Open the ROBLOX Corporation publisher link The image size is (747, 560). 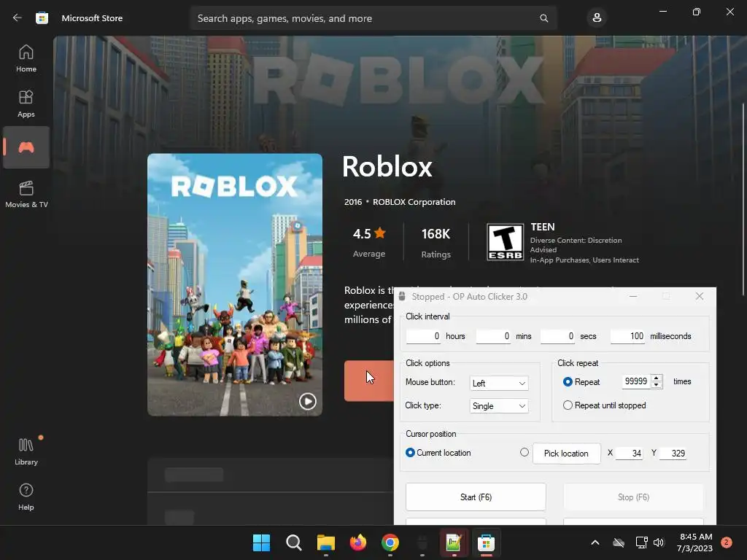coord(414,202)
